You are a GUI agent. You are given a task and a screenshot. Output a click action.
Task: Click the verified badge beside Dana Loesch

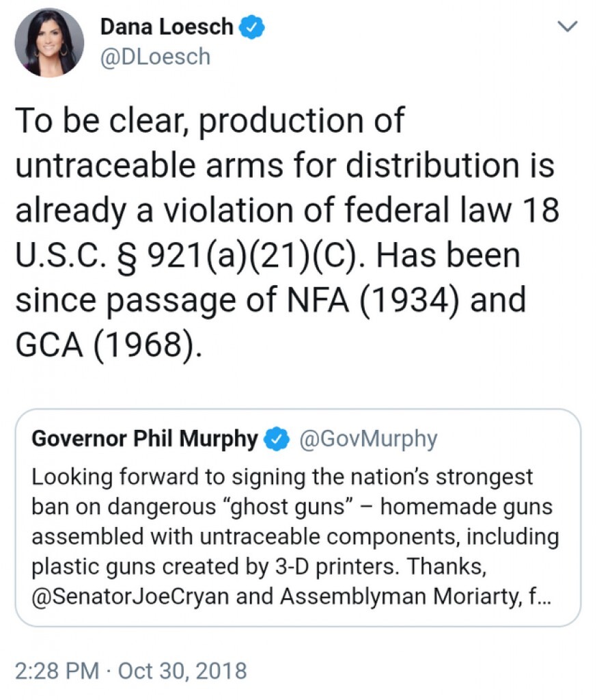click(252, 27)
